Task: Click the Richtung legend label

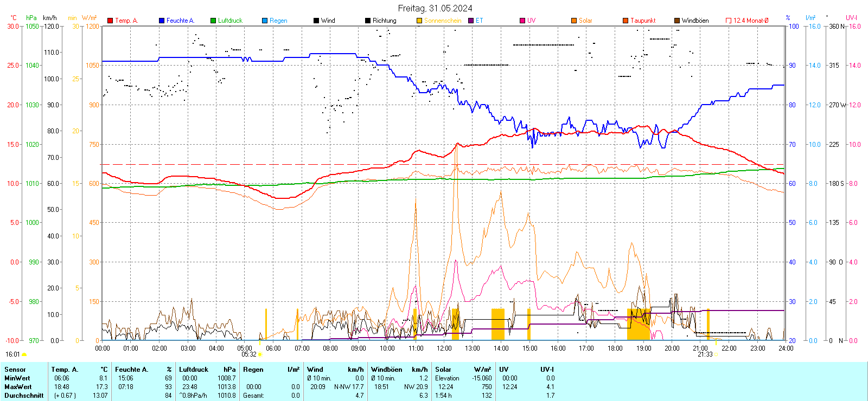Action: pos(384,21)
